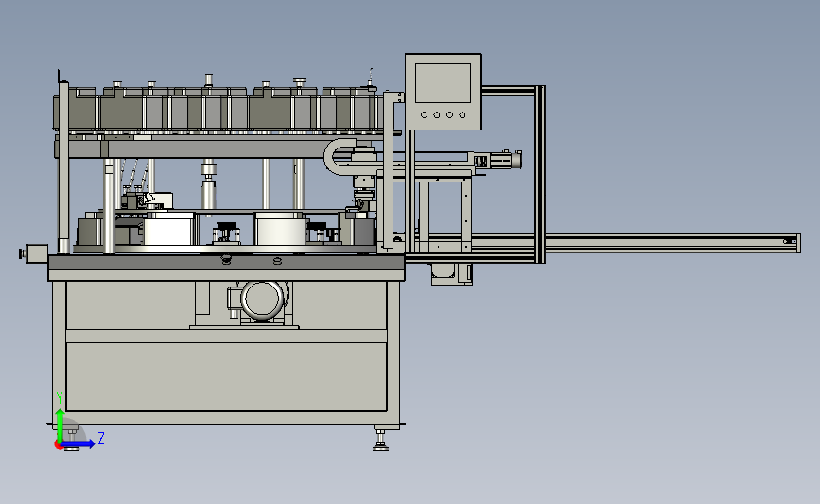The height and width of the screenshot is (504, 820).
Task: Select the center vertical press cylinder
Action: 209,186
